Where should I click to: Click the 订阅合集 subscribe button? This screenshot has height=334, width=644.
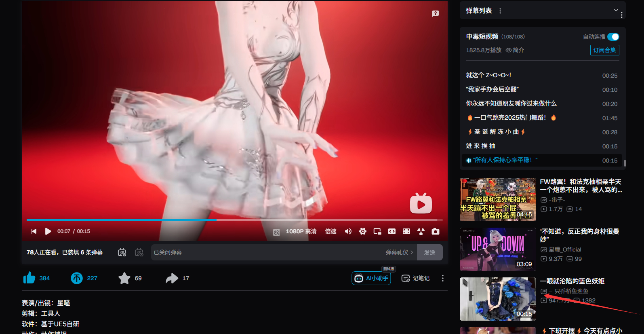pyautogui.click(x=604, y=50)
